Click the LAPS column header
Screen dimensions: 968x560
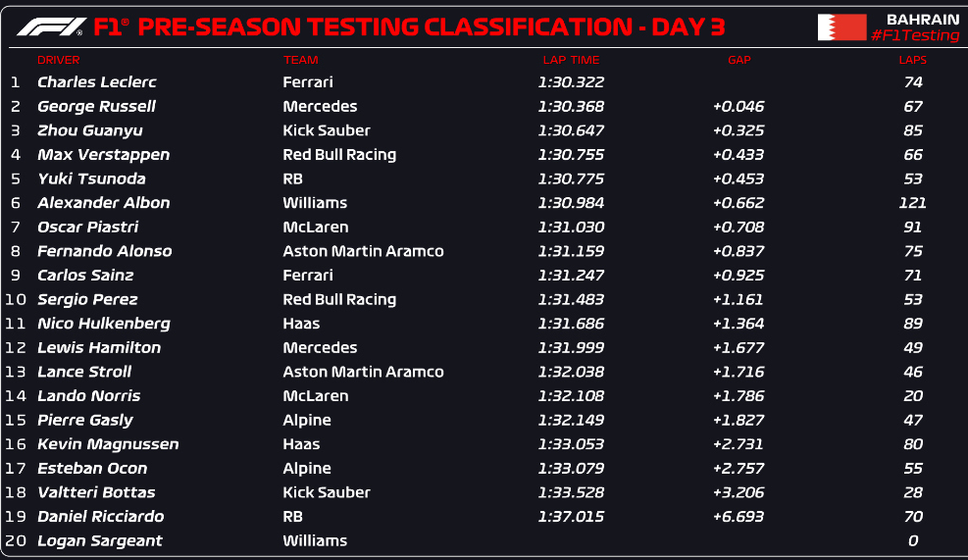tap(912, 60)
